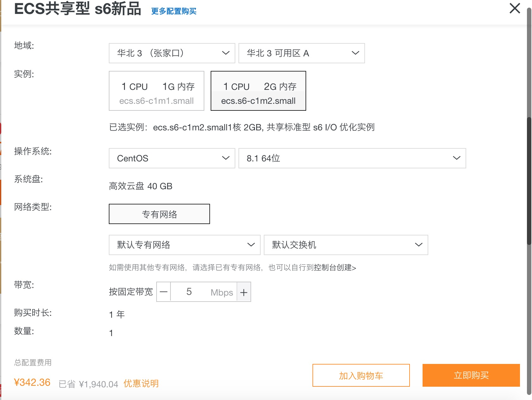The width and height of the screenshot is (532, 400).
Task: Open the CentOS operating system dropdown
Action: (172, 158)
